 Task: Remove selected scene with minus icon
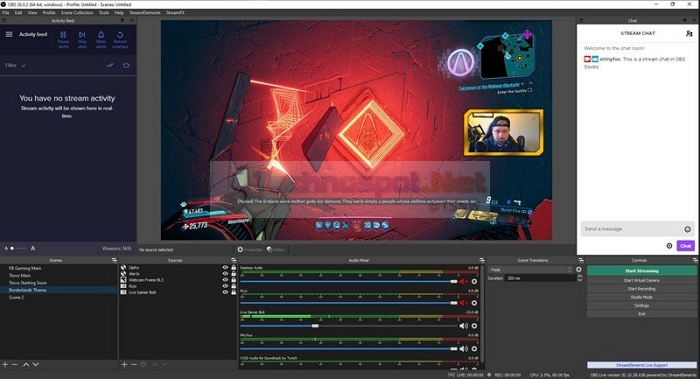[14, 365]
